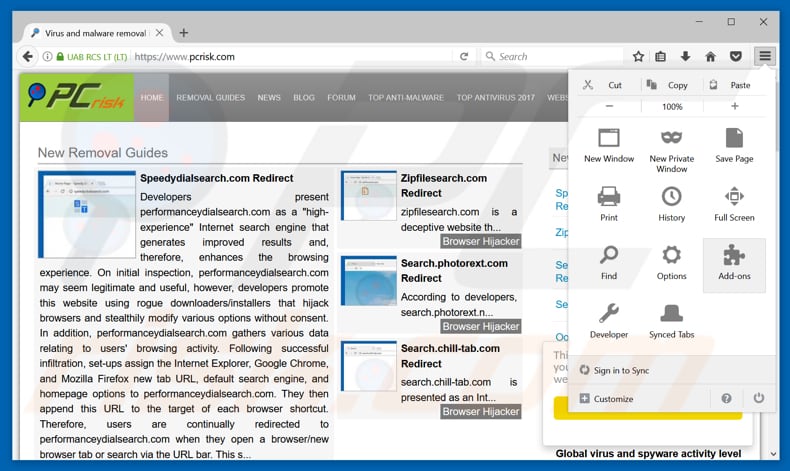Open the Downloads arrow icon

685,56
